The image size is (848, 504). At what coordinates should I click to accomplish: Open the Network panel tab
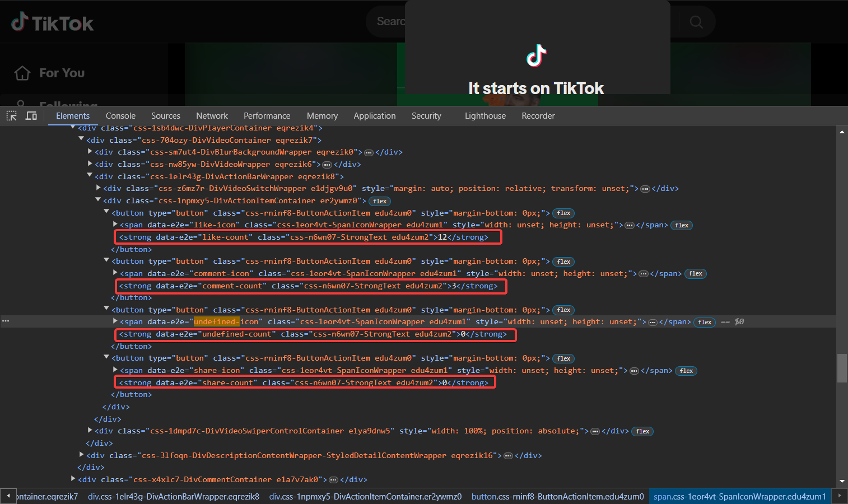(212, 115)
